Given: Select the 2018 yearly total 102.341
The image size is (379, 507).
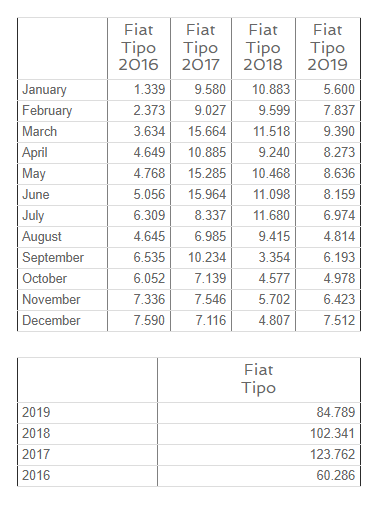Looking at the screenshot, I should 332,433.
